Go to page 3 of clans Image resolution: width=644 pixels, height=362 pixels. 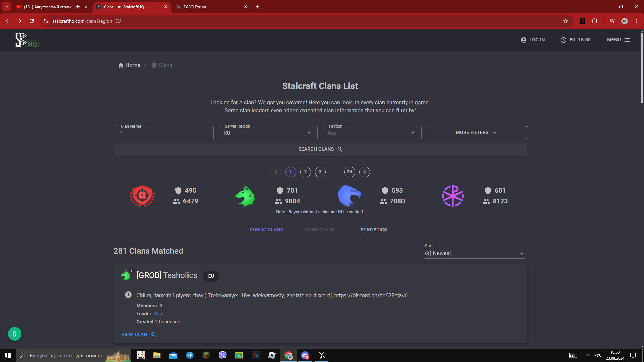pyautogui.click(x=320, y=172)
